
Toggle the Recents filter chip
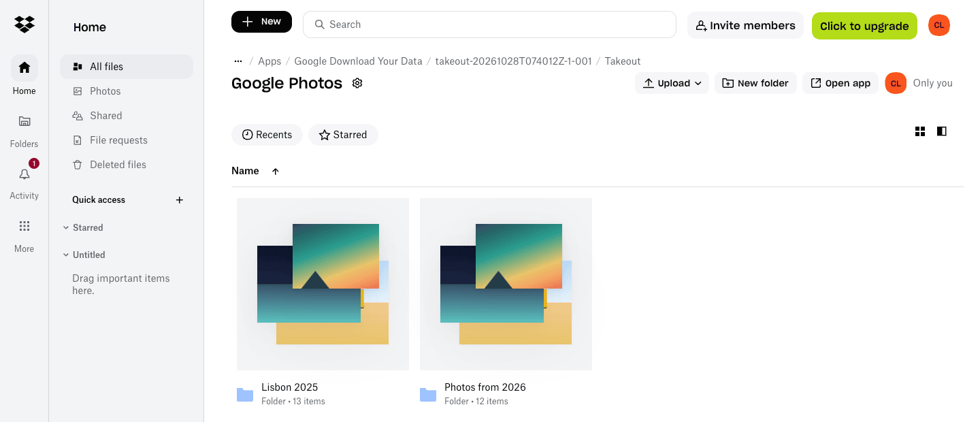point(267,135)
